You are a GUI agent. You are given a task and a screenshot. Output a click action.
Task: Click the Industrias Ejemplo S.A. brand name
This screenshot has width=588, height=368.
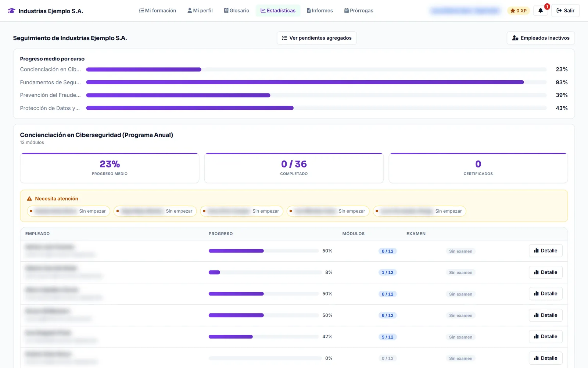(x=51, y=11)
